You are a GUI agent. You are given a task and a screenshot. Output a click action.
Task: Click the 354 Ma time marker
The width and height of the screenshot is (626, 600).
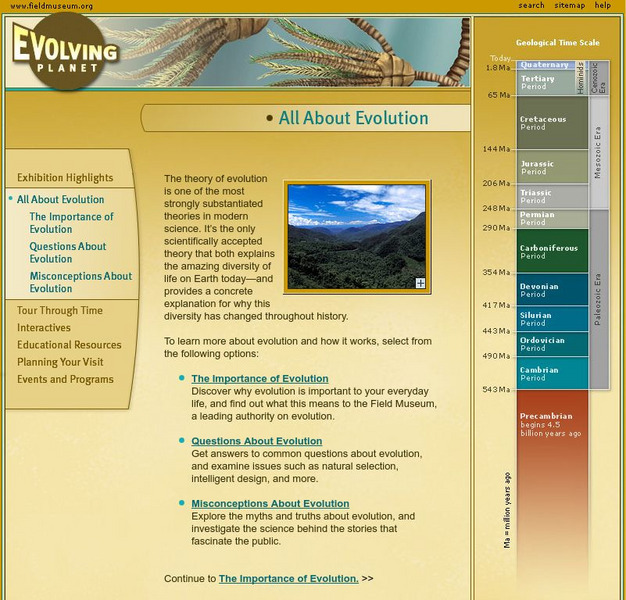[496, 272]
